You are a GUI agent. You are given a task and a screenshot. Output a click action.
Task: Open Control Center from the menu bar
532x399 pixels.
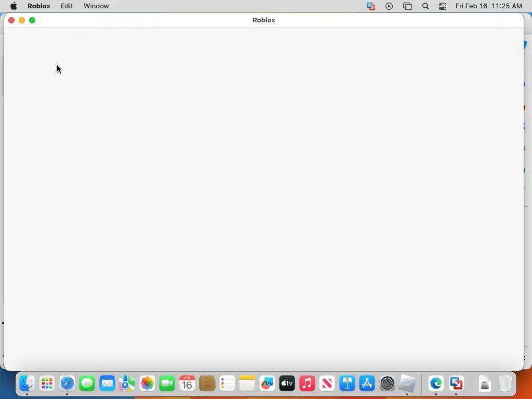[x=443, y=6]
